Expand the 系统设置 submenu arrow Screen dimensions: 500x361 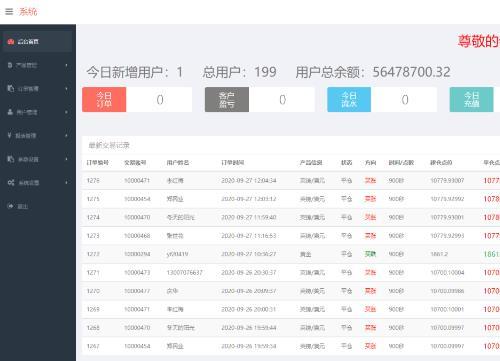coord(67,183)
